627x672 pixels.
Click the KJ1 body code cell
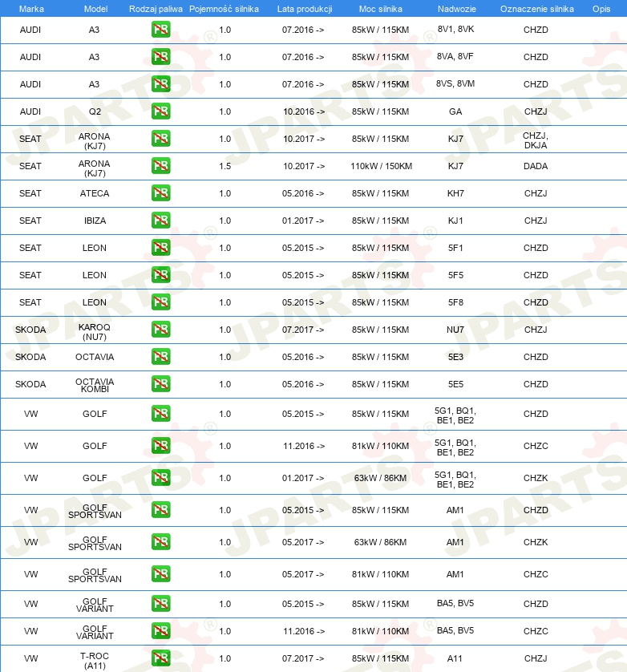coord(455,221)
